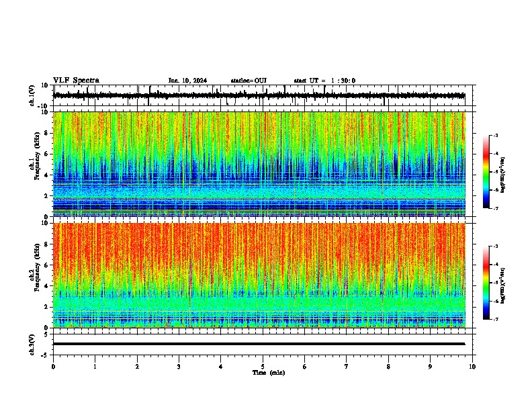
Task: Click time axis tick label "6"
Action: [x=305, y=367]
